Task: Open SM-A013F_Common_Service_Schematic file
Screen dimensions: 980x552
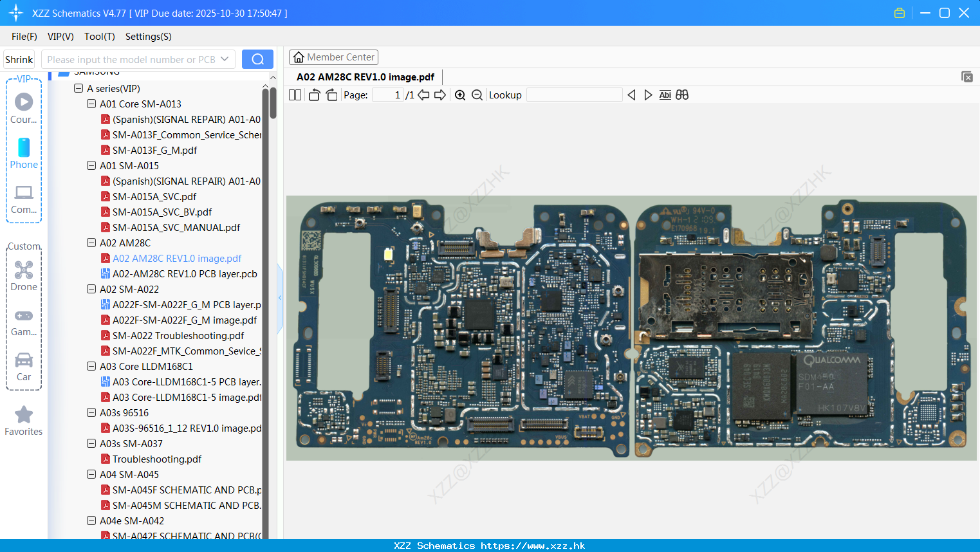Action: tap(187, 134)
